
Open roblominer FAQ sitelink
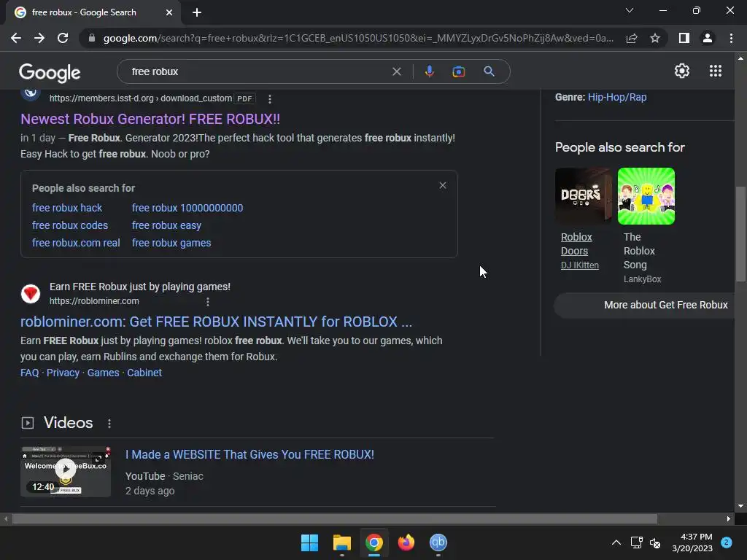[29, 373]
